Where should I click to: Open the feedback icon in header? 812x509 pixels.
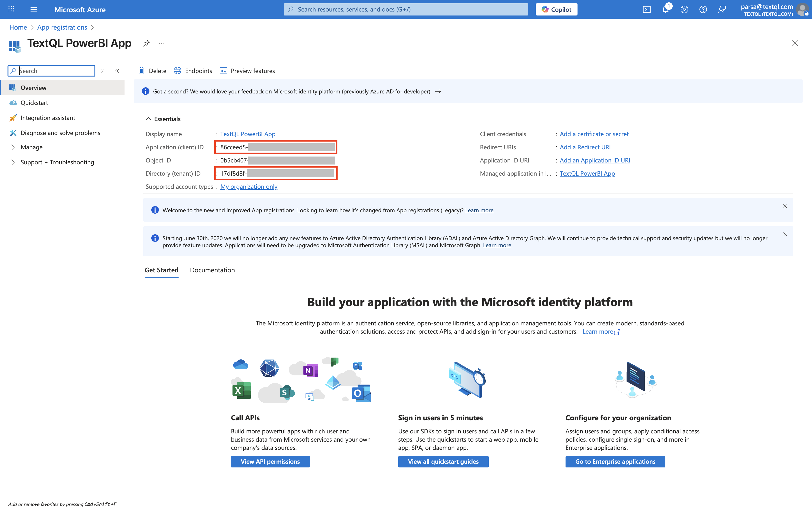pos(722,9)
